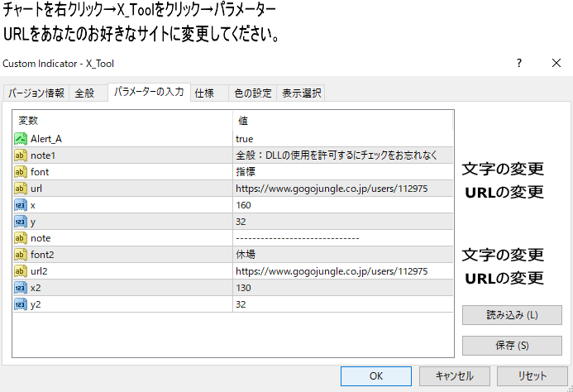This screenshot has width=573, height=392.
Task: Click the url string type icon
Action: [21, 189]
